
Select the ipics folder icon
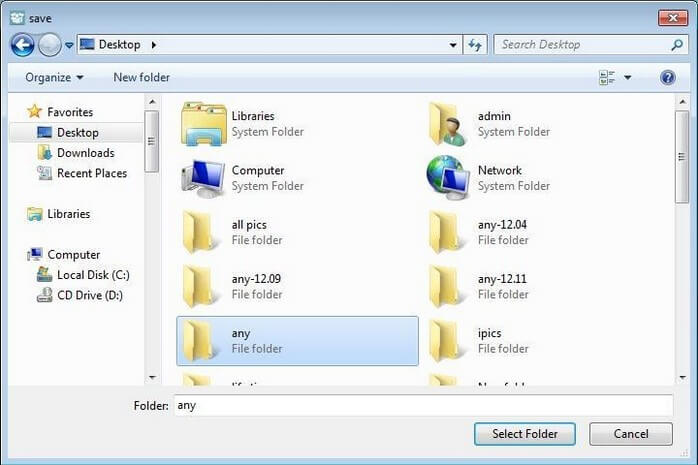(x=445, y=341)
